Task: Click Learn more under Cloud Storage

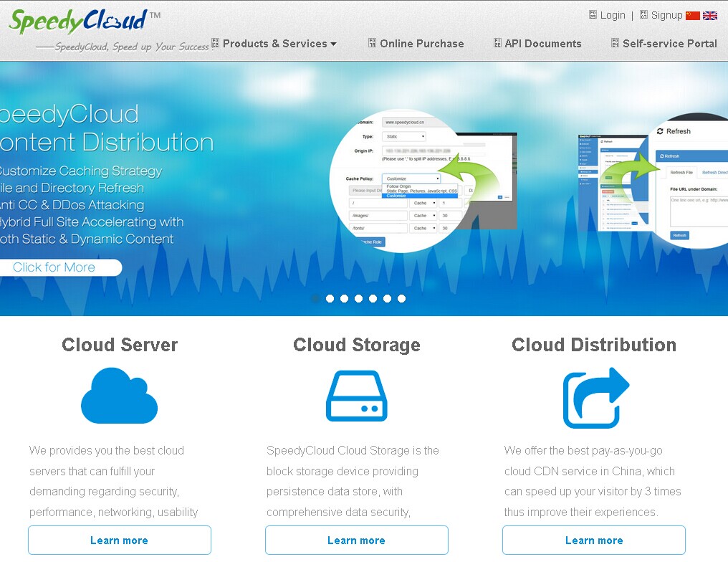Action: point(357,540)
